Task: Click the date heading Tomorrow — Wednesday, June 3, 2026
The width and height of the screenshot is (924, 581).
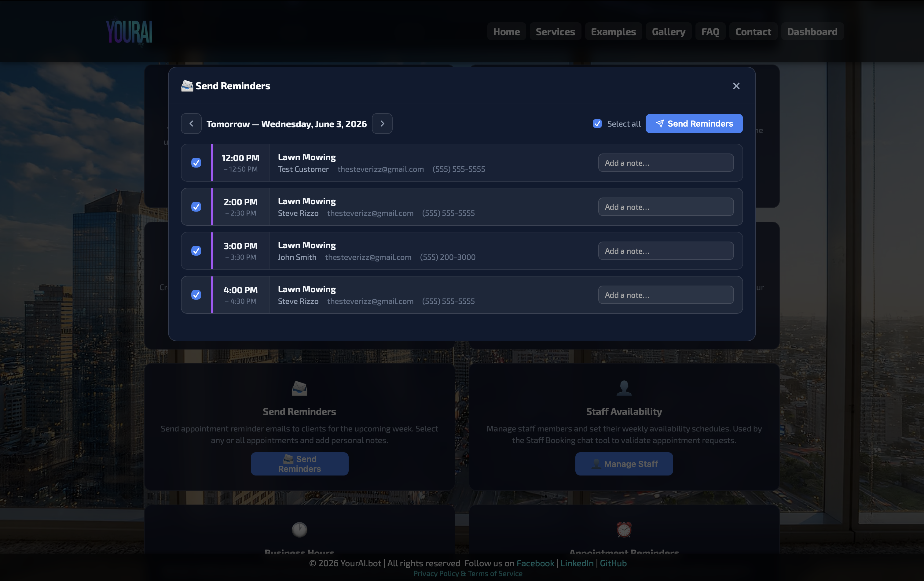Action: [x=286, y=124]
